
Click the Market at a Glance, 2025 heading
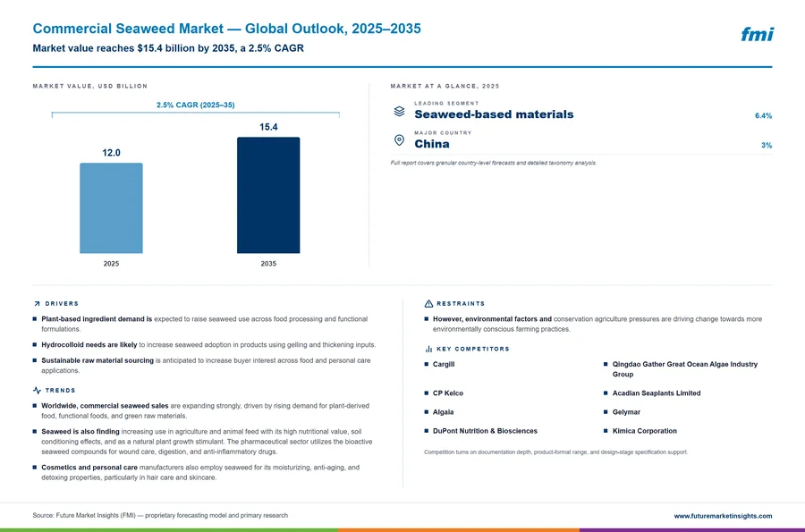[445, 86]
